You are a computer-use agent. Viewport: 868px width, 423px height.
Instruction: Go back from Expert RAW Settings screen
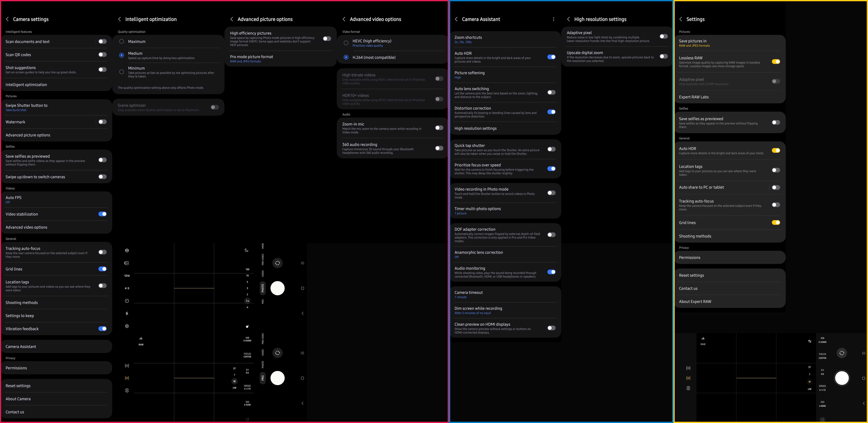click(681, 19)
